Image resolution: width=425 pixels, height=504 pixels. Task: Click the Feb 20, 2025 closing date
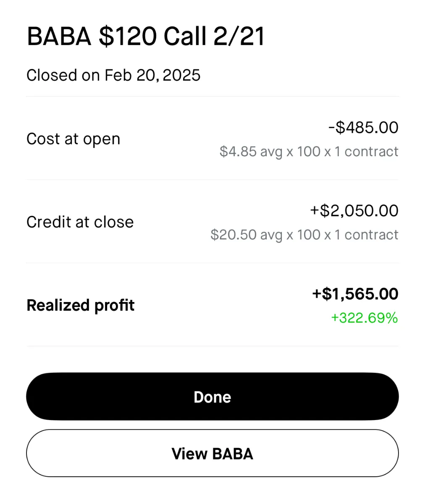coord(152,76)
